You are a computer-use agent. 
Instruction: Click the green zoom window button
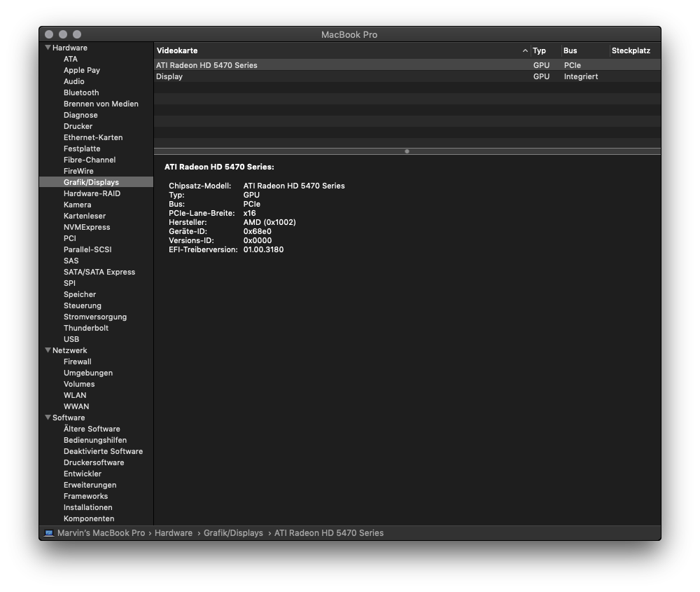(77, 34)
